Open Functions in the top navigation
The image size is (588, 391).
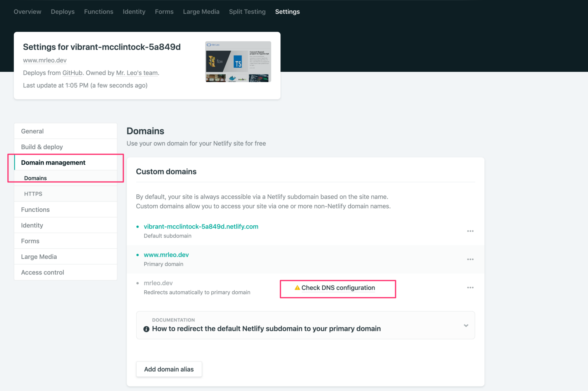pos(98,12)
